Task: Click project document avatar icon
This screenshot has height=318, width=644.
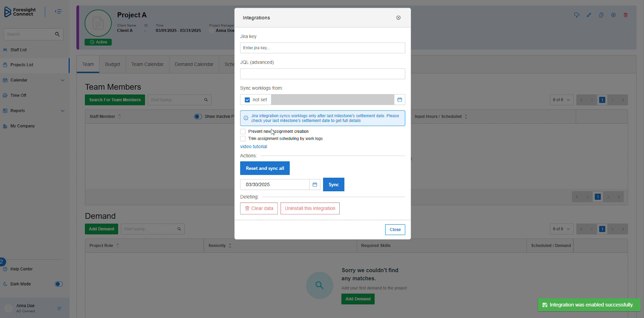Action: coord(98,23)
